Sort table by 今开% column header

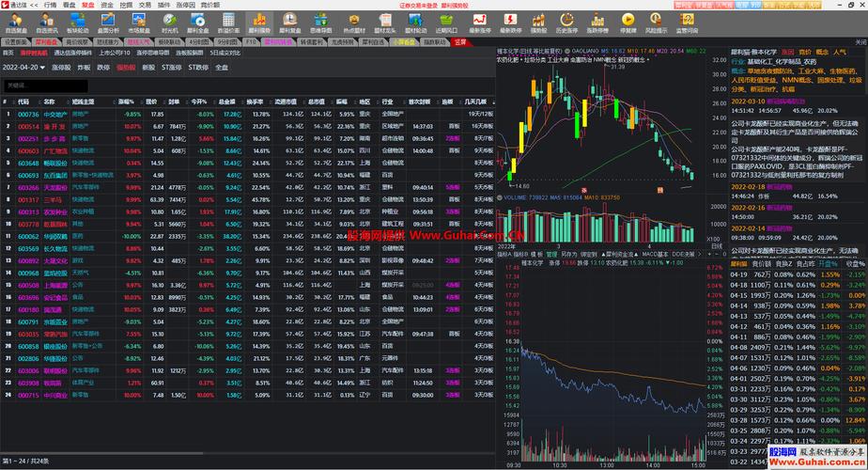(199, 102)
